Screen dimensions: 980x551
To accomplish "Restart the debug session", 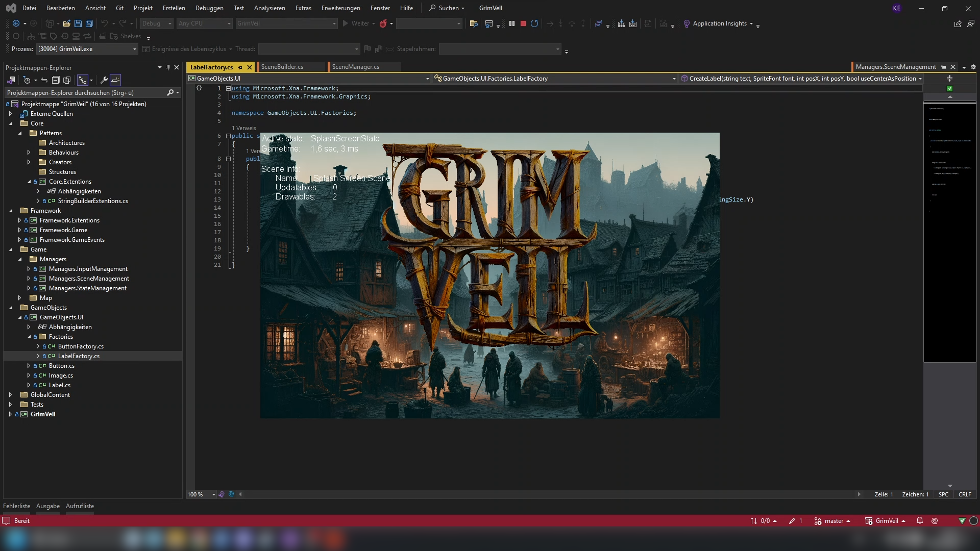I will click(x=534, y=23).
